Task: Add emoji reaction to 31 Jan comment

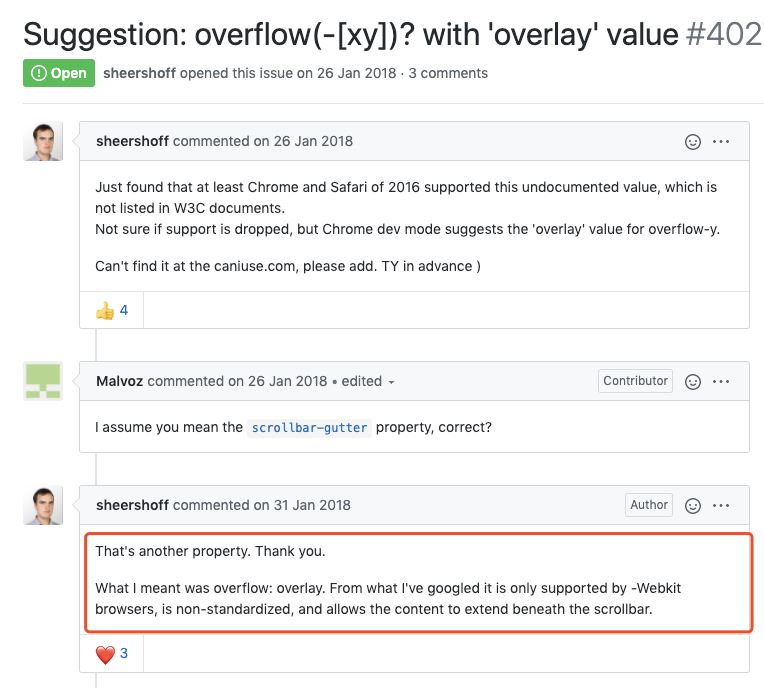Action: point(693,505)
